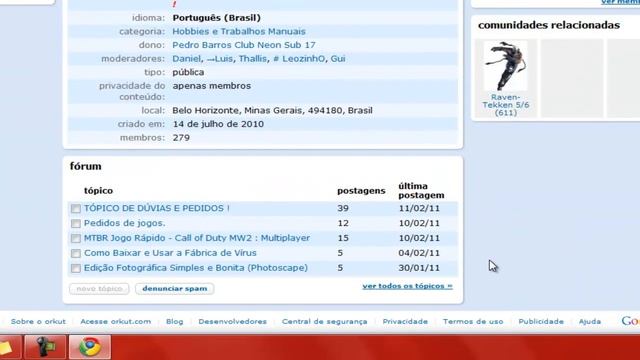
Task: Open the Raven-Tekken 5/6 (611) community link
Action: (506, 105)
